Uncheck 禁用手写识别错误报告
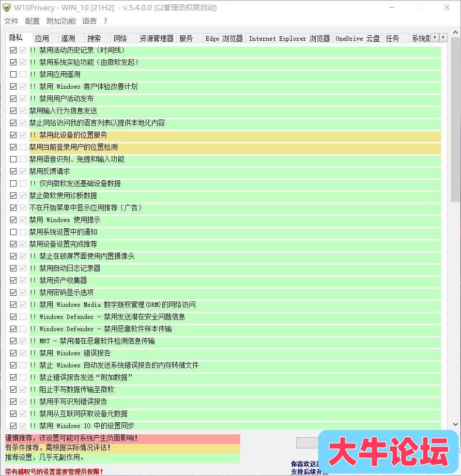461x476 pixels. pos(14,402)
